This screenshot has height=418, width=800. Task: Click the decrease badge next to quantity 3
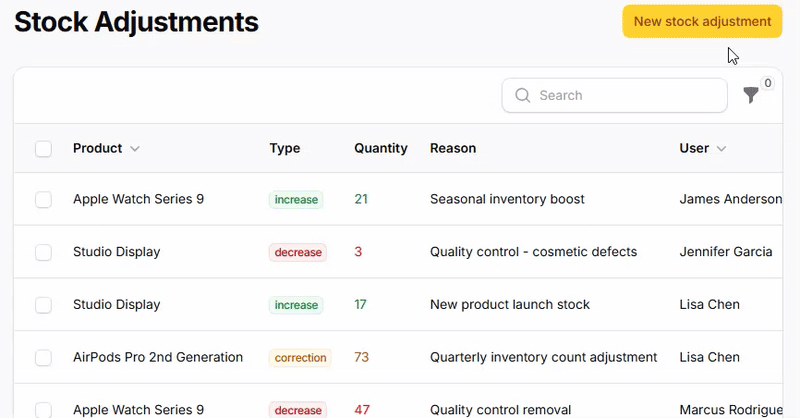click(298, 252)
